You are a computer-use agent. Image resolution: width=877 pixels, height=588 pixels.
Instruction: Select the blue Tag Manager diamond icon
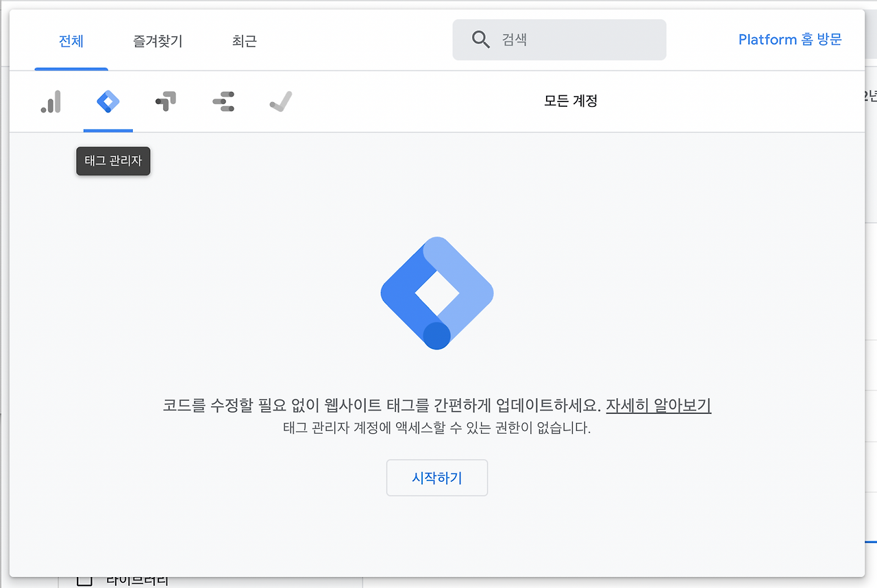tap(108, 101)
